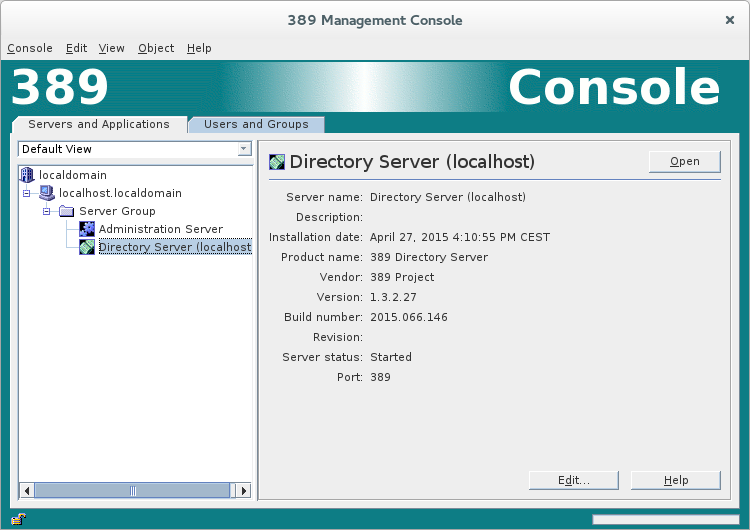Click the tree horizontal scrollbar thumb
Image resolution: width=750 pixels, height=530 pixels.
tap(132, 490)
